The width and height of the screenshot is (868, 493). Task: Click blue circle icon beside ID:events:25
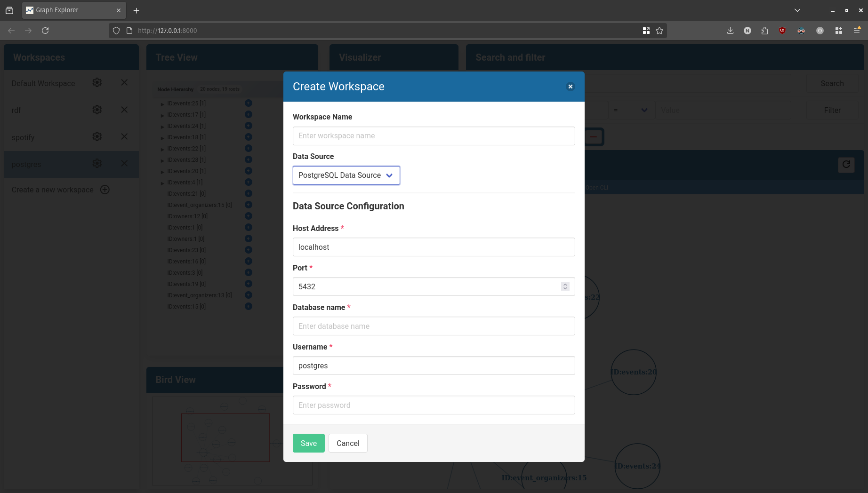pyautogui.click(x=249, y=103)
